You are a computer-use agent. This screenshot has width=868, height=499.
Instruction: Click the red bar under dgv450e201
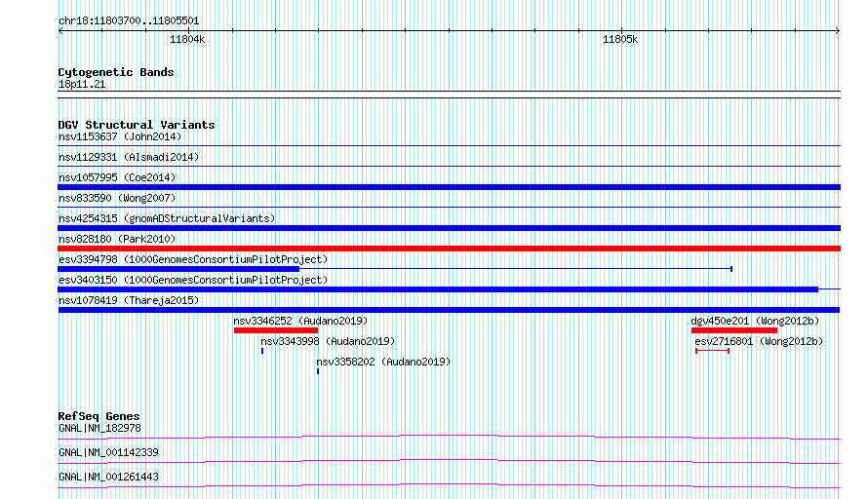click(734, 330)
